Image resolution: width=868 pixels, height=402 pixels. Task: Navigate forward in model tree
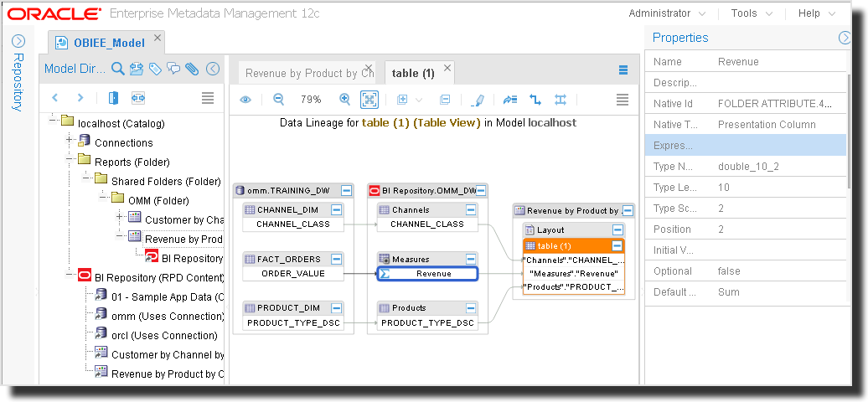80,98
